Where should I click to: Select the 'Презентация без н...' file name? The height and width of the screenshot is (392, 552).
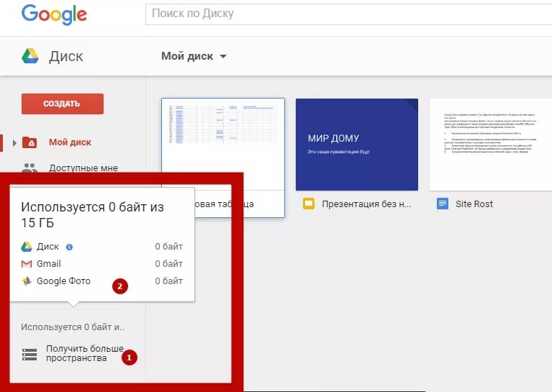366,204
